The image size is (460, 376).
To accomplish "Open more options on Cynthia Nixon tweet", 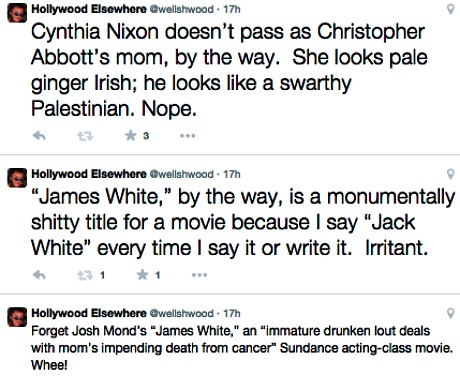I will pos(188,136).
